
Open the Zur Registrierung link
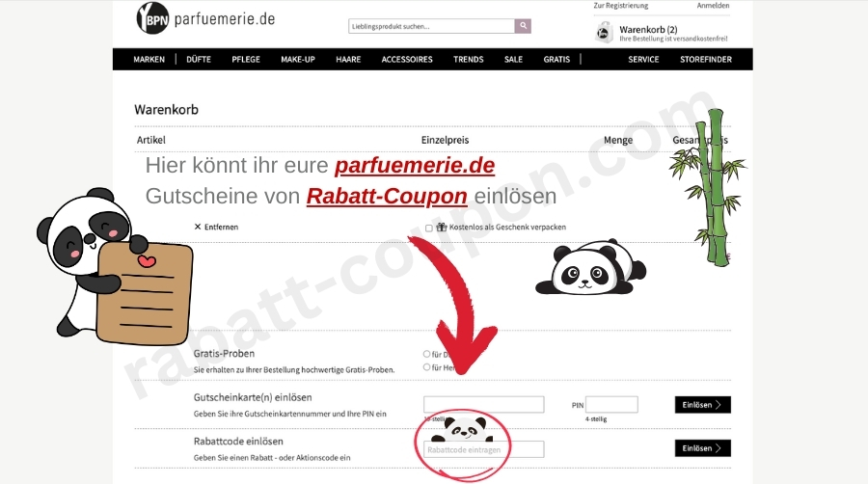coord(620,6)
